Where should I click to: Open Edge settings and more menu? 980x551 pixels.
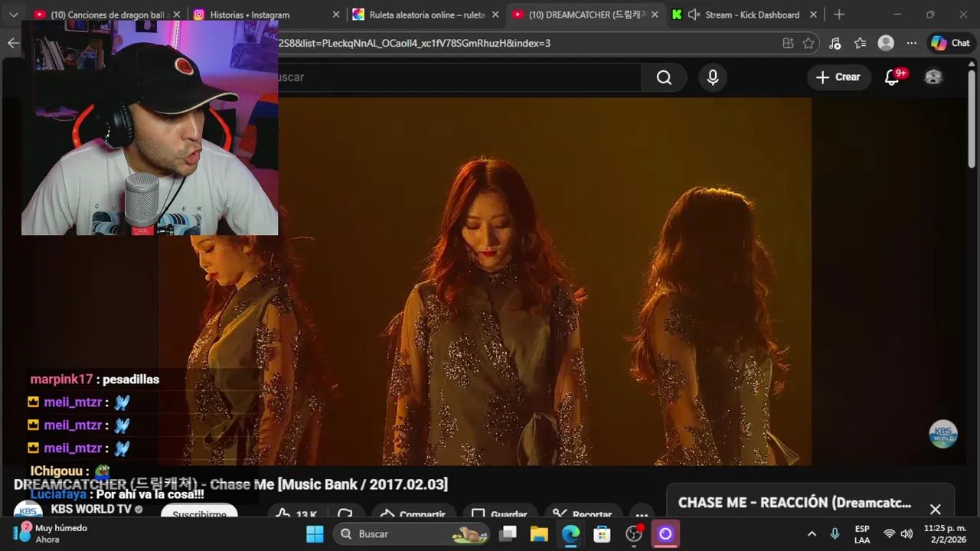click(x=911, y=44)
